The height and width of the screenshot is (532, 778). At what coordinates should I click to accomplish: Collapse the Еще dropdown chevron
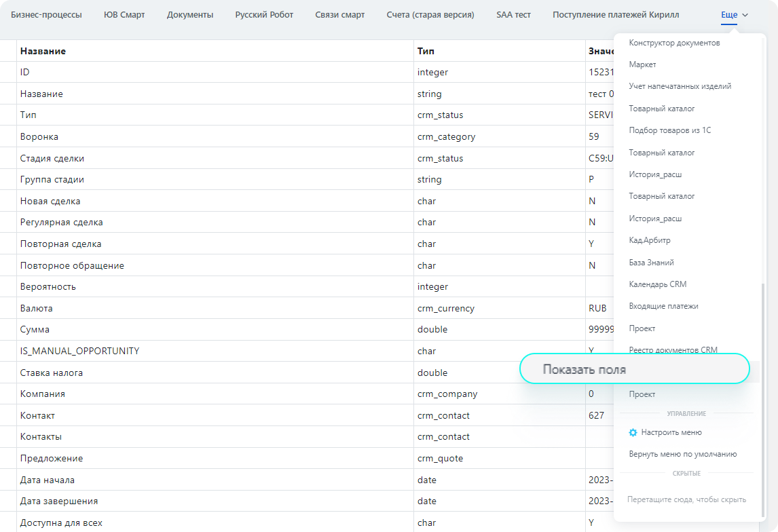pyautogui.click(x=745, y=15)
